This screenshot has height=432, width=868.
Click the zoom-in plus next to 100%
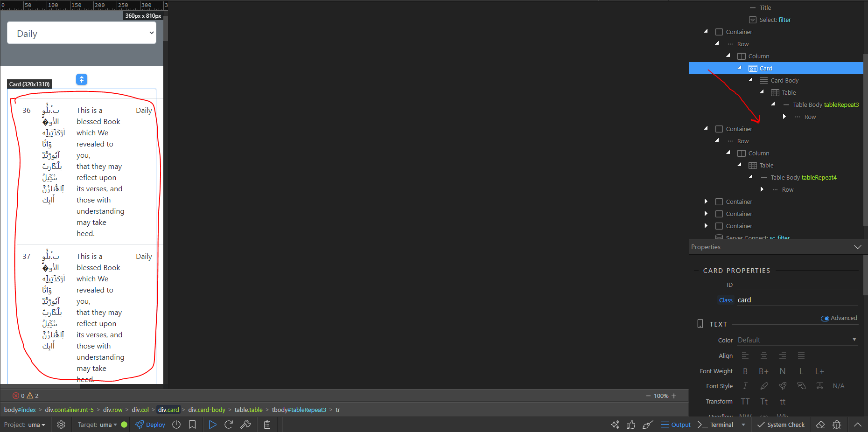coord(674,396)
